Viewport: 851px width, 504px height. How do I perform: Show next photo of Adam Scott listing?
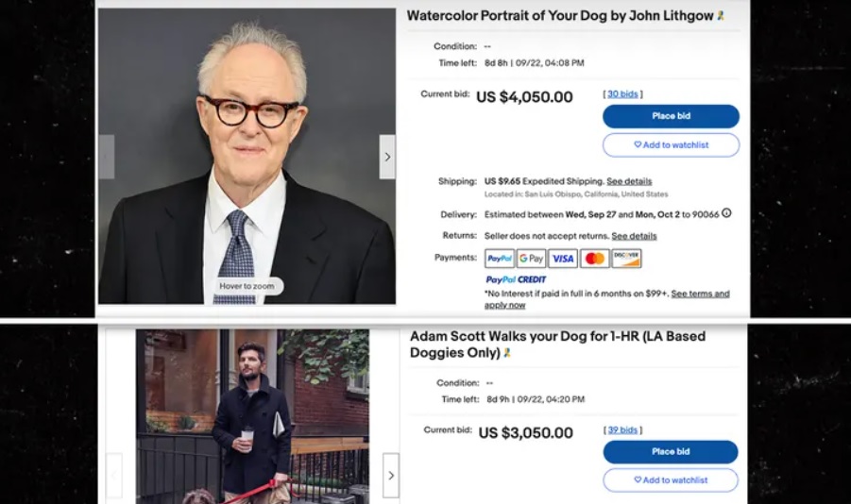pyautogui.click(x=391, y=476)
